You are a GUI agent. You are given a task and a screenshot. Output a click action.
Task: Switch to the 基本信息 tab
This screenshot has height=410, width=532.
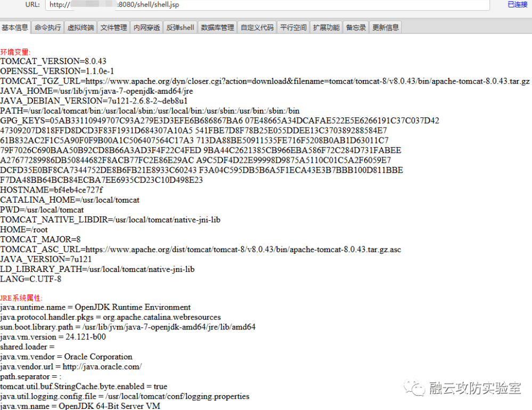15,27
